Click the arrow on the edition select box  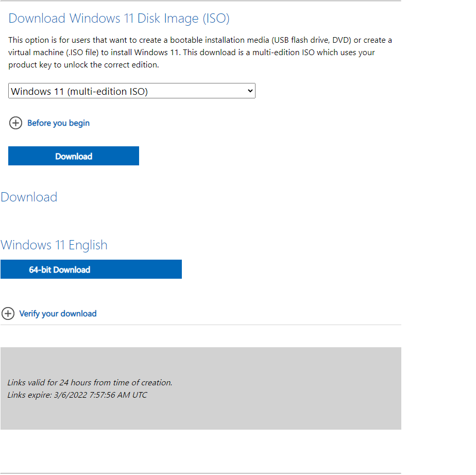pyautogui.click(x=250, y=91)
